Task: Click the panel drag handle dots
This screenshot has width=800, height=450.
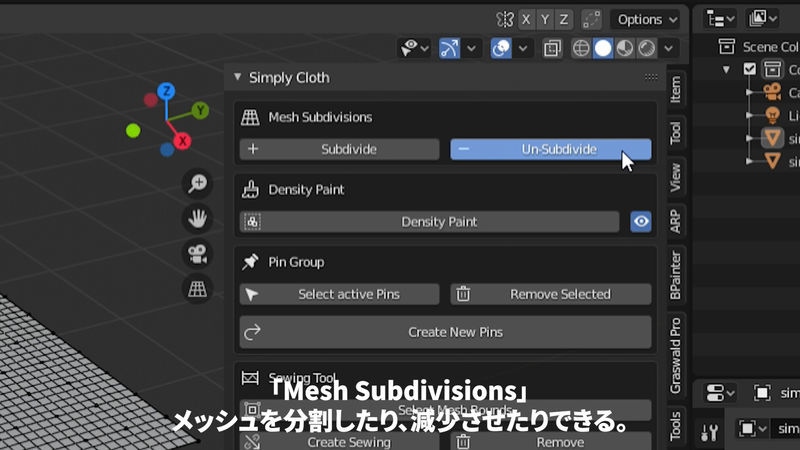Action: tap(651, 77)
